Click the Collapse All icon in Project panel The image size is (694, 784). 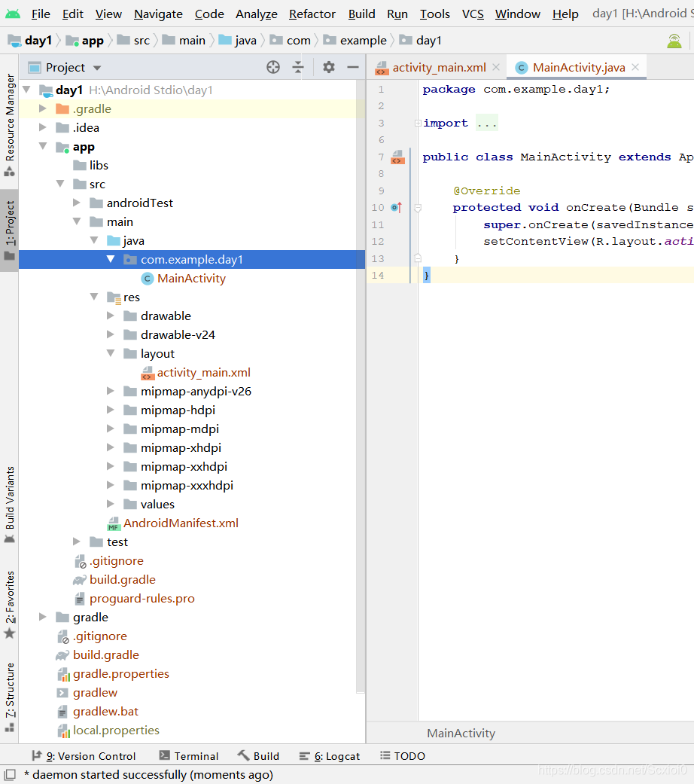(x=298, y=67)
